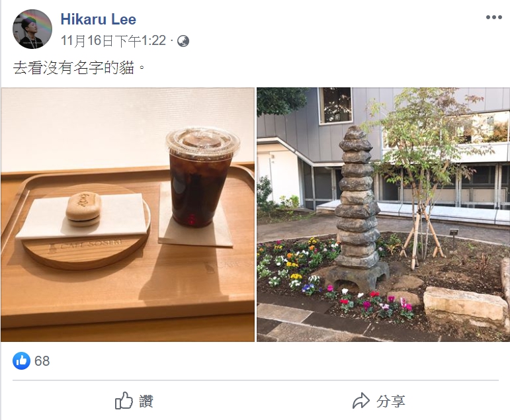Click the iced coffee cup in left photo

tap(202, 177)
